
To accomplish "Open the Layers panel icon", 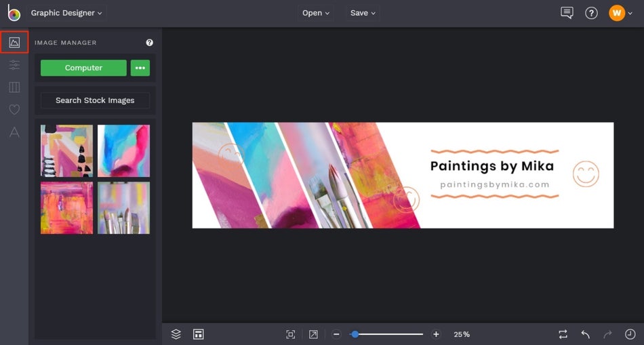I will (176, 334).
